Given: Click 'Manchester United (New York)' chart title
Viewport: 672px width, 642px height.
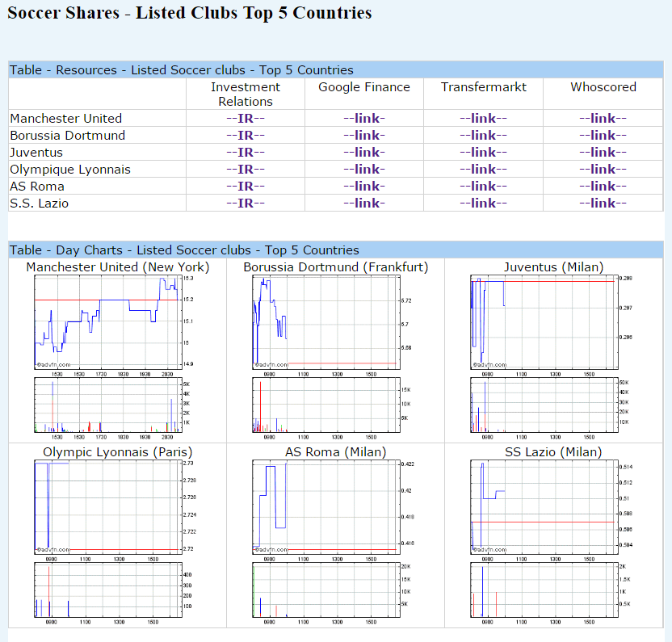Looking at the screenshot, I should (118, 267).
